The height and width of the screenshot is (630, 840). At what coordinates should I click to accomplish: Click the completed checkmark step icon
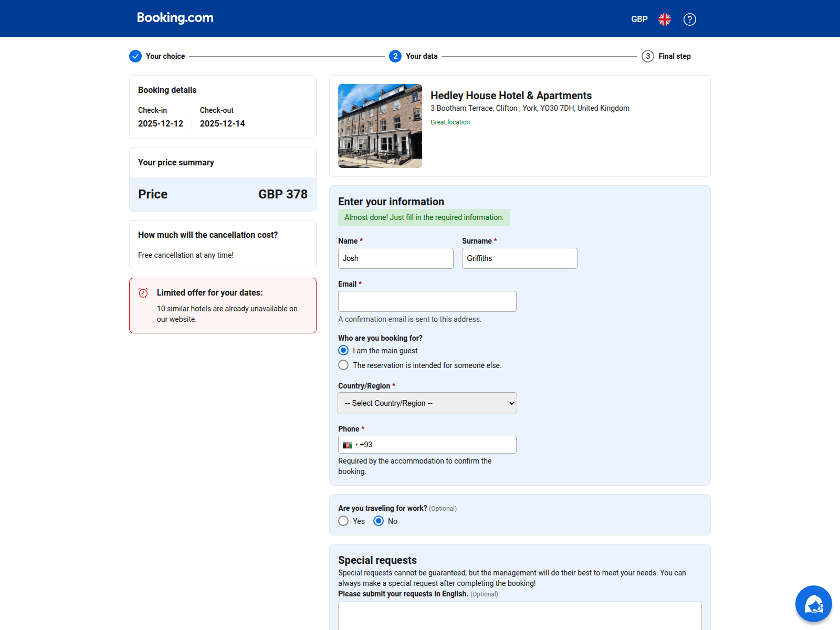coord(135,56)
